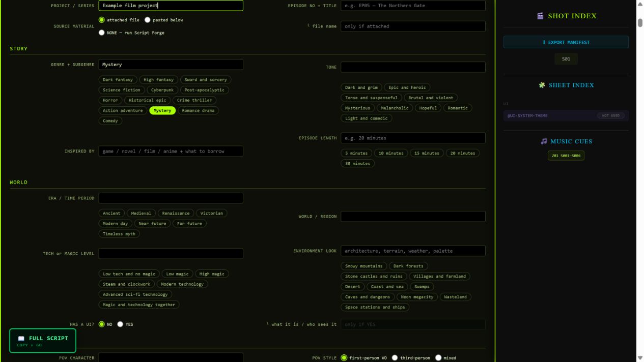Screen dimensions: 644x362
Task: Click the @UI-SYSTEM-THEME sheet row
Action: pyautogui.click(x=566, y=115)
